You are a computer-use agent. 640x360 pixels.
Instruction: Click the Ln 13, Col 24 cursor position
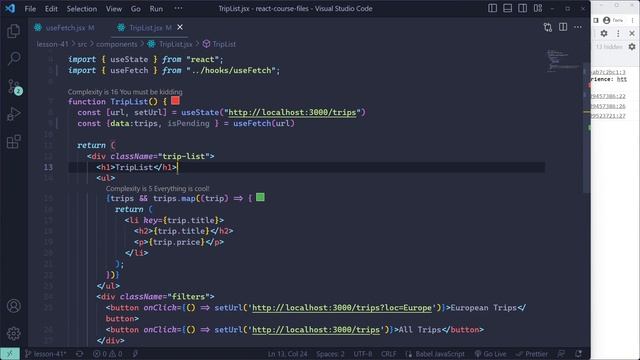(288, 354)
